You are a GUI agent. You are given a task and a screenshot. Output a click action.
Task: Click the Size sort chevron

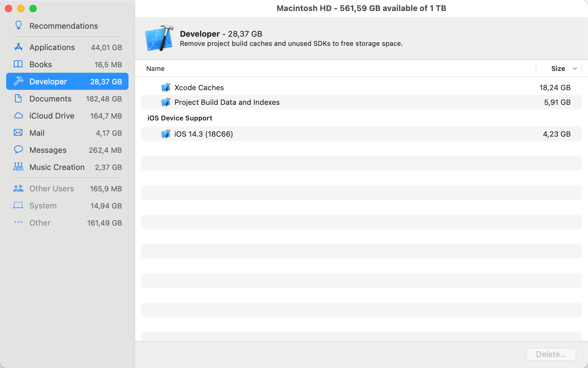[x=575, y=68]
